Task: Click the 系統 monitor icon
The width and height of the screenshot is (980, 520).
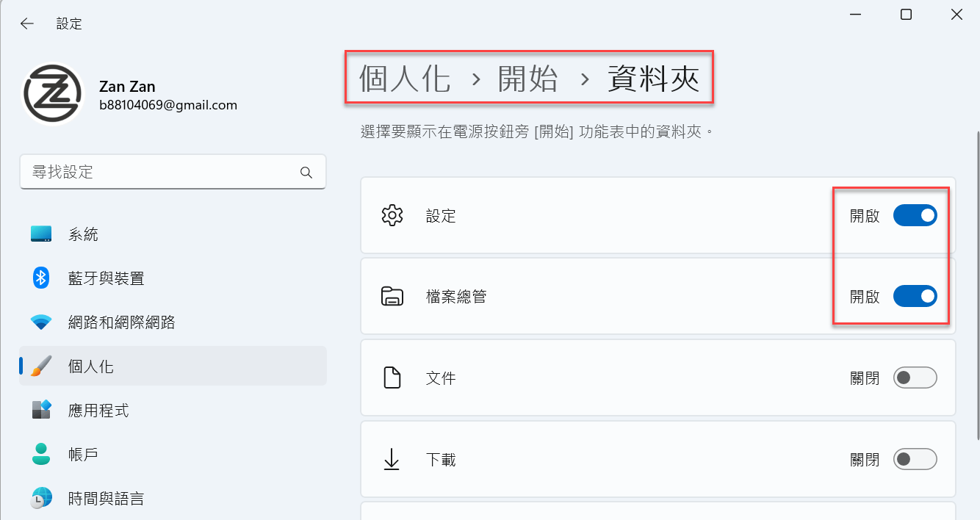Action: [x=41, y=234]
